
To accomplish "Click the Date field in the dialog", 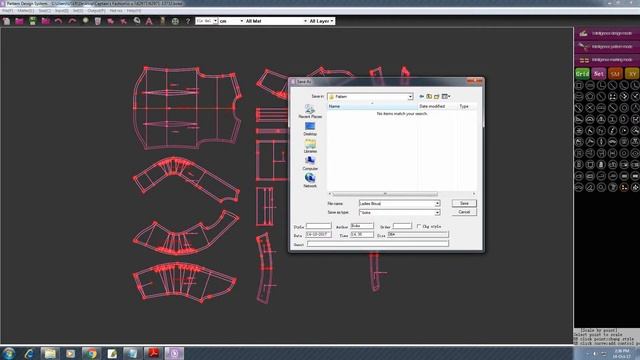I will (318, 235).
